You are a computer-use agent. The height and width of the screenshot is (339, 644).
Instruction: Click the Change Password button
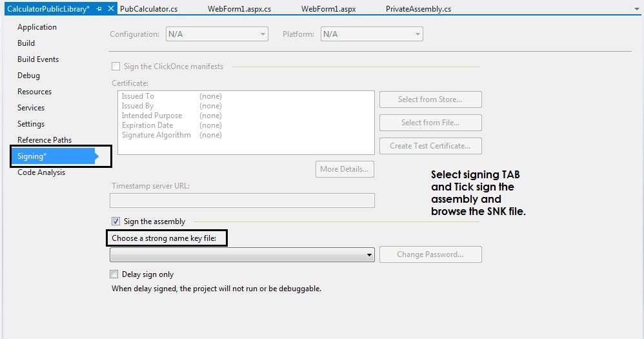pos(430,254)
